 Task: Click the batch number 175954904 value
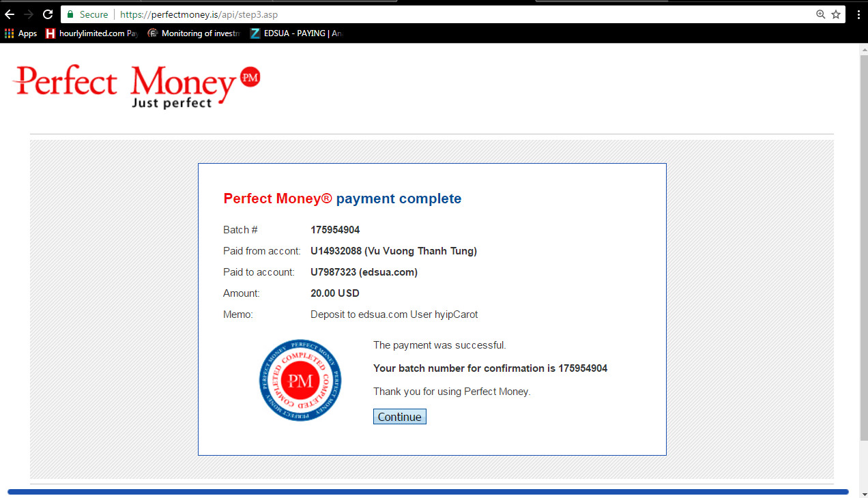(335, 230)
